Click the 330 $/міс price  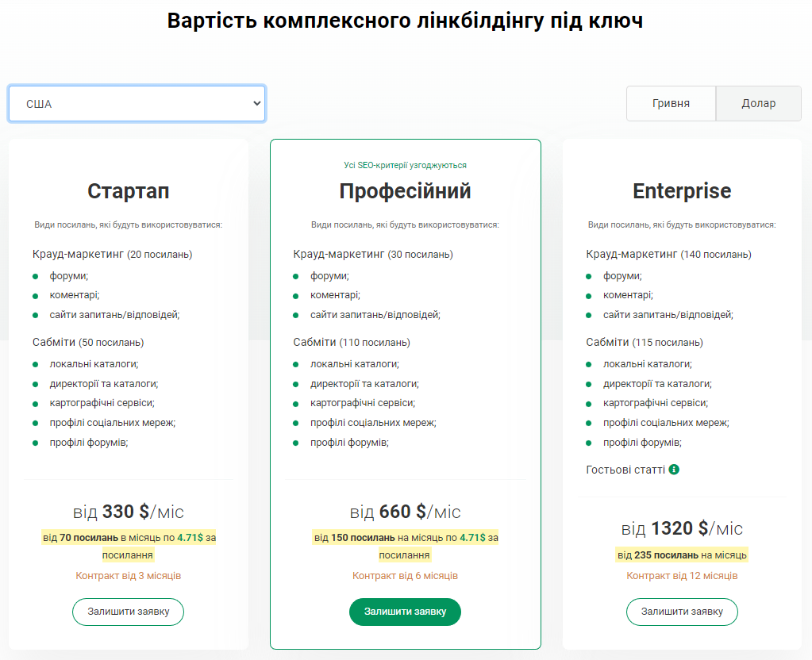tap(129, 512)
